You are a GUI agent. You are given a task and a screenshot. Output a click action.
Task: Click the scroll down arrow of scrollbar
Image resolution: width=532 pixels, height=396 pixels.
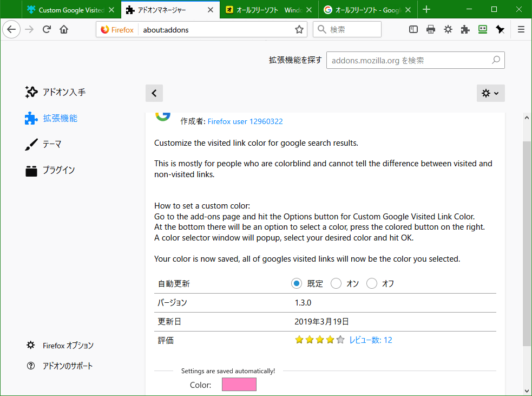[527, 391]
